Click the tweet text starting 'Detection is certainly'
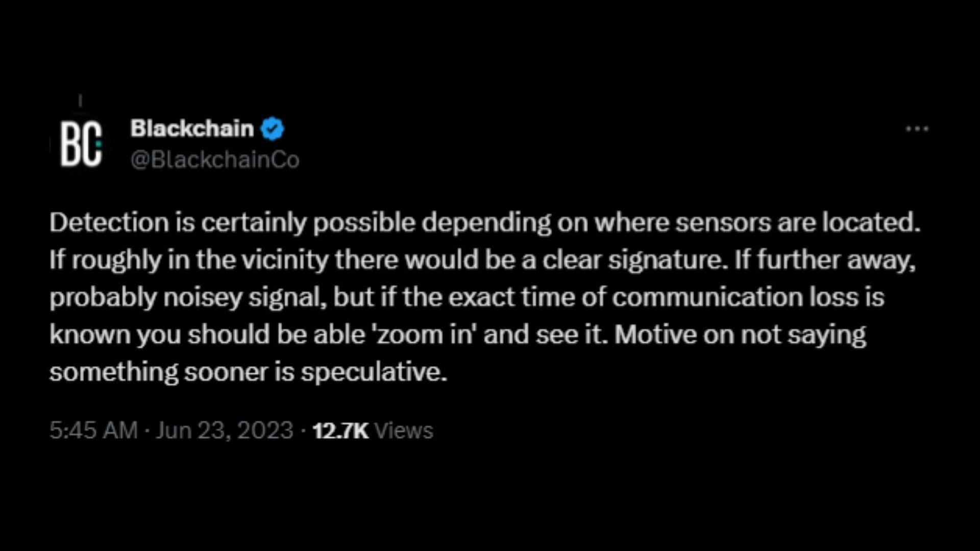Viewport: 980px width, 551px height. click(x=485, y=297)
